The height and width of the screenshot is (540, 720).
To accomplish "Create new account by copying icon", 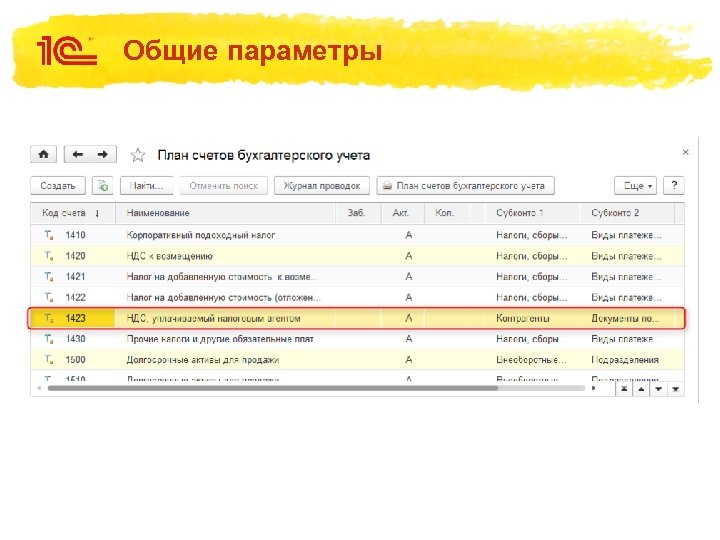I will coord(102,186).
